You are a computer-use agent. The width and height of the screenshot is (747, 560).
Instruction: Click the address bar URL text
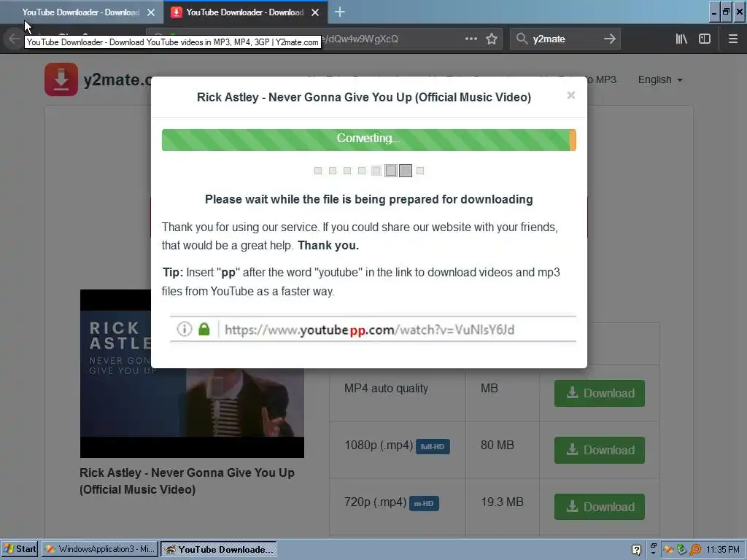[360, 39]
